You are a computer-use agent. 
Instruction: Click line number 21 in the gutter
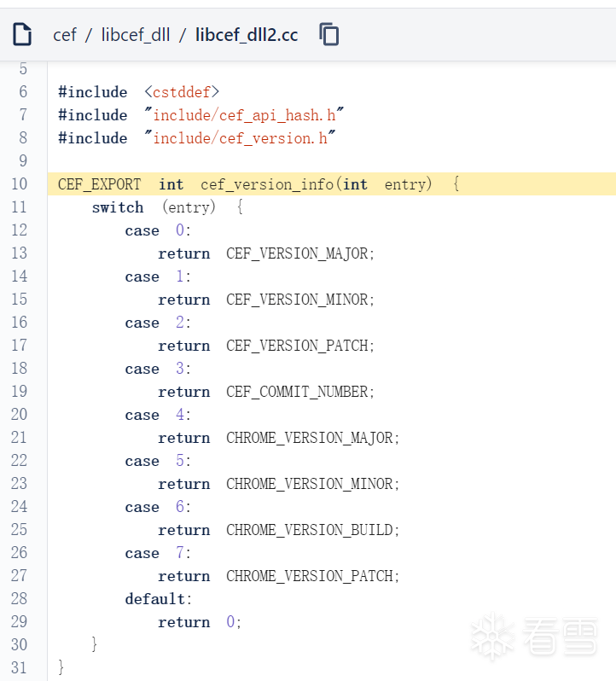pos(19,437)
